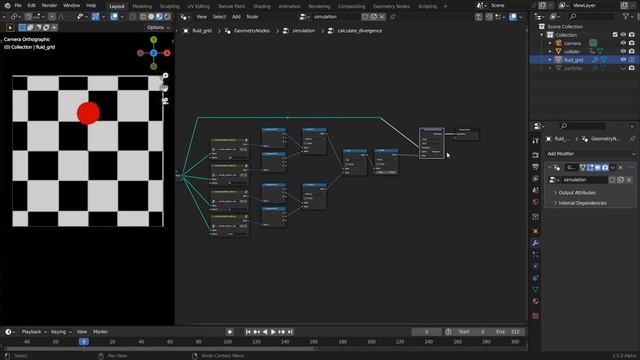Open timeline Marker menu
The width and height of the screenshot is (640, 360).
[100, 332]
